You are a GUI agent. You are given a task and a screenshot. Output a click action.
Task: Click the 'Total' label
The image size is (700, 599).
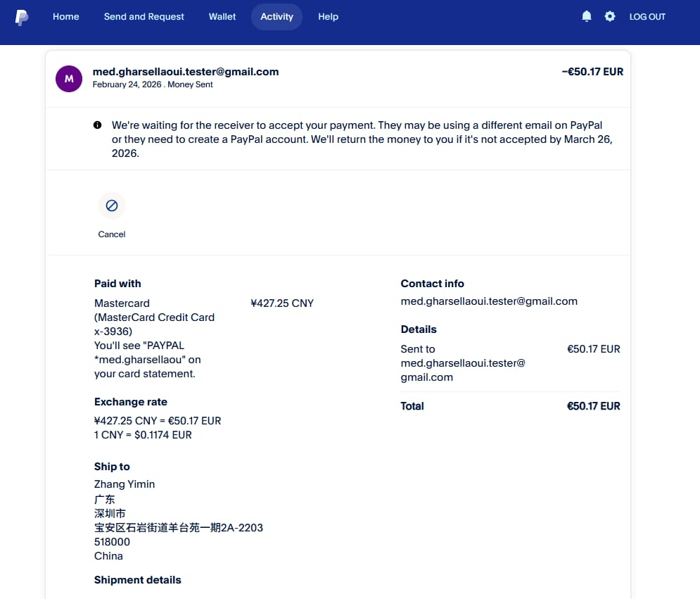pos(412,406)
